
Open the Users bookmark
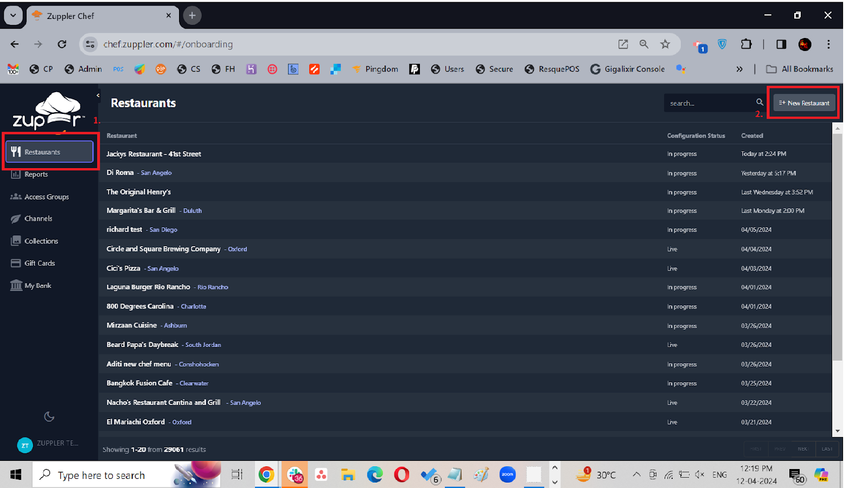(x=448, y=69)
